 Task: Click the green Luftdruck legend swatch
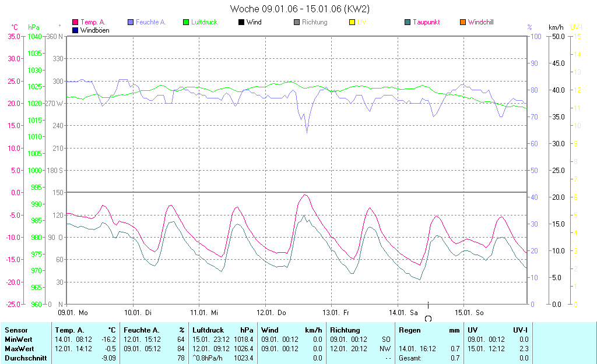186,22
